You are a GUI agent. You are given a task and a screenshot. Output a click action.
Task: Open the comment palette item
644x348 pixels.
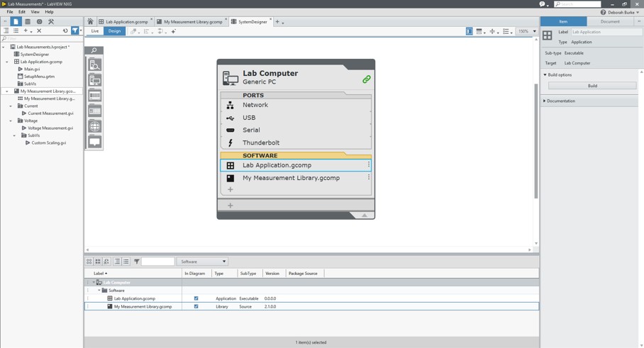[x=94, y=142]
